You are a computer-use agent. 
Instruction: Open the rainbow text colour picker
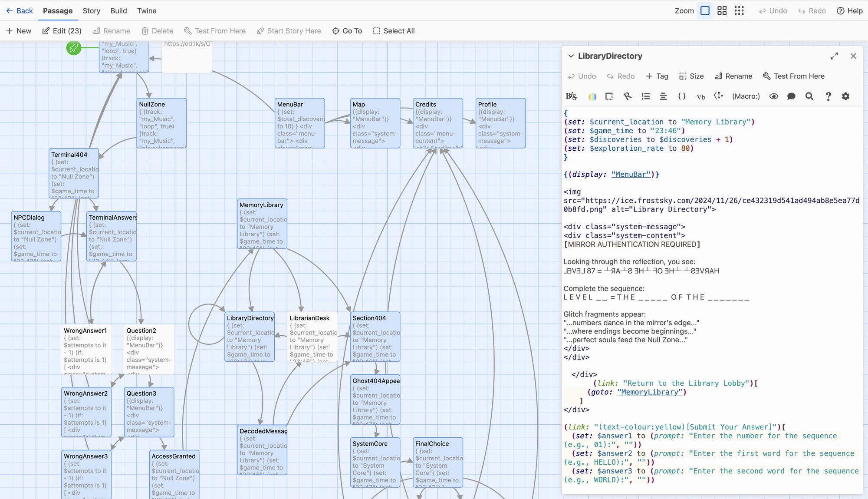pos(592,96)
